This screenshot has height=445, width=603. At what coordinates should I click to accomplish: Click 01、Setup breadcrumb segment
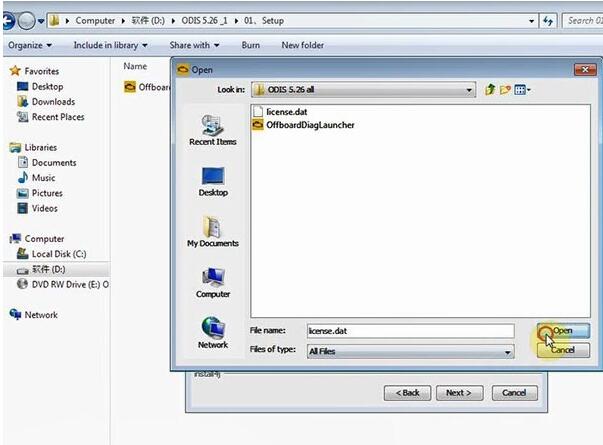[264, 21]
